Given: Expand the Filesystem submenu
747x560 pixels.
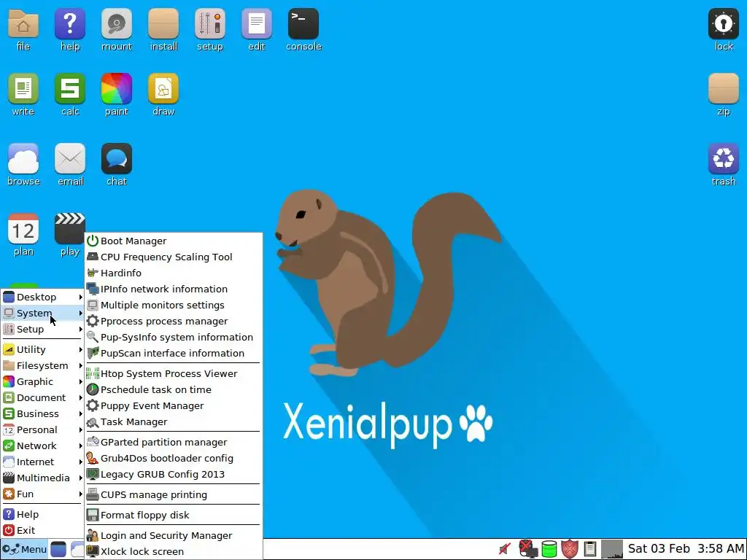Looking at the screenshot, I should [x=42, y=366].
